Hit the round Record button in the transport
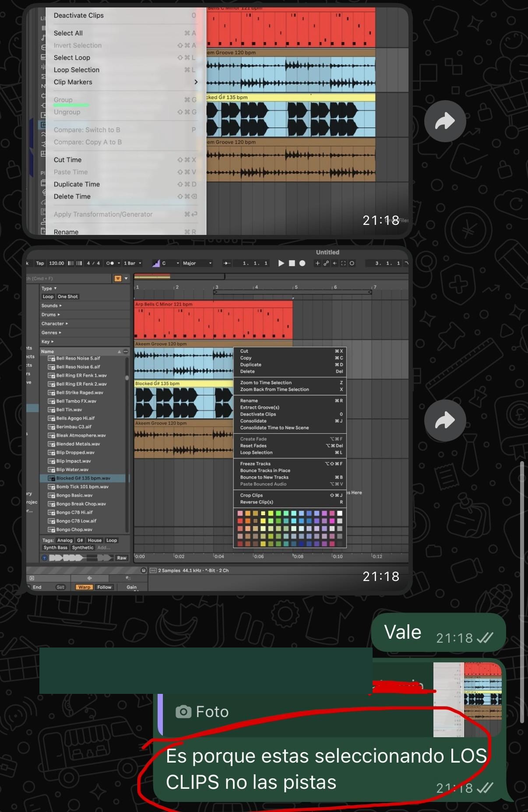The image size is (528, 812). 302,263
